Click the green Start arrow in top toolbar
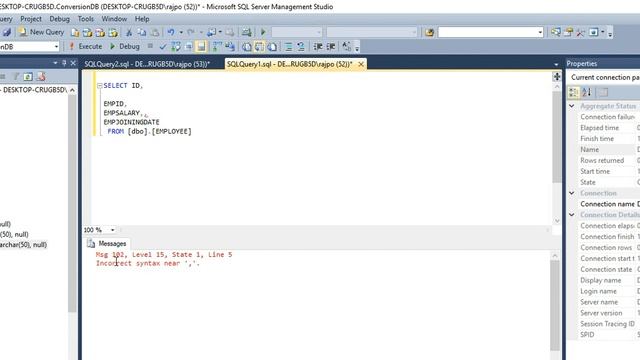 (263, 32)
